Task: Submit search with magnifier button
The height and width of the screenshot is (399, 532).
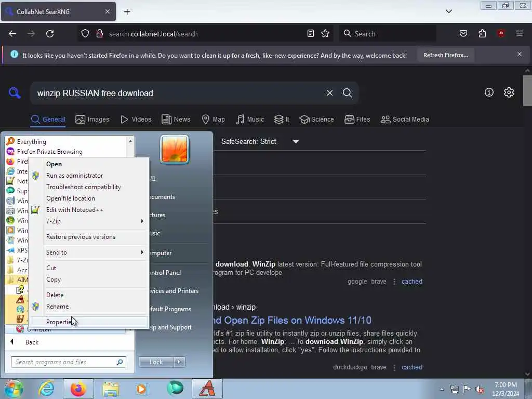Action: click(x=347, y=93)
